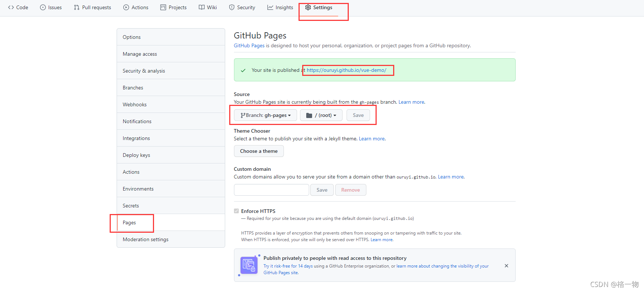Click the Wiki book icon
The image size is (644, 291).
coord(202,7)
